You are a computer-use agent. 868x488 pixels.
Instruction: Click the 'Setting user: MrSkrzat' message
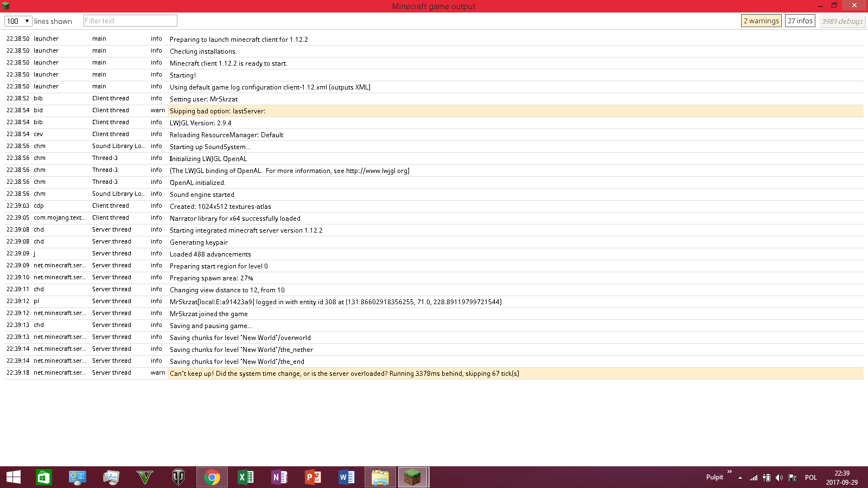tap(204, 99)
